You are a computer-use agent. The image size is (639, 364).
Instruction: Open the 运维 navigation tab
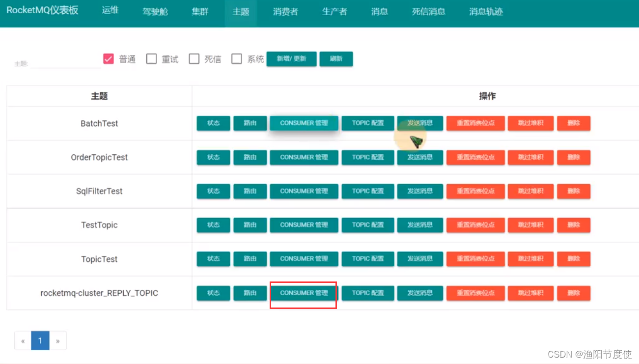(110, 11)
